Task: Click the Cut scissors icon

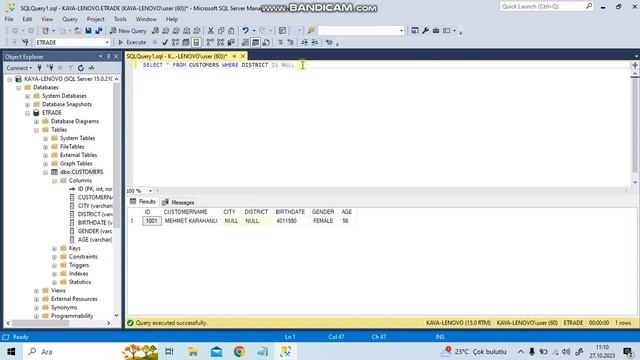Action: [x=211, y=31]
